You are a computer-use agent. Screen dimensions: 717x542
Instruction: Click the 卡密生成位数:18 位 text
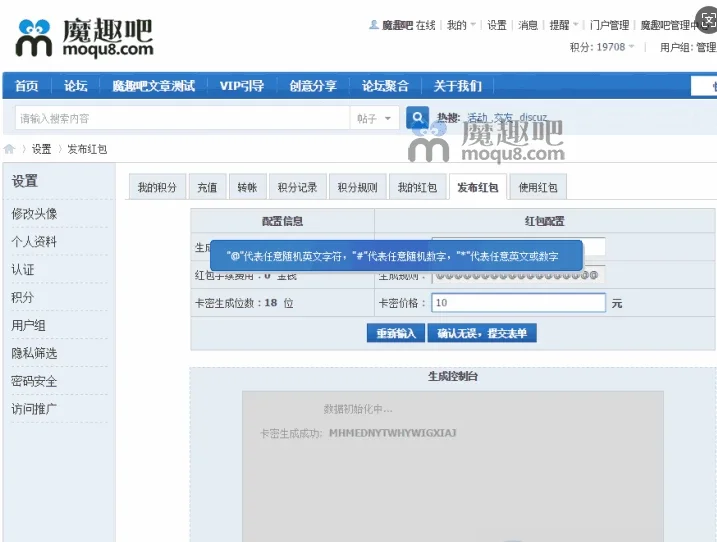coord(244,303)
